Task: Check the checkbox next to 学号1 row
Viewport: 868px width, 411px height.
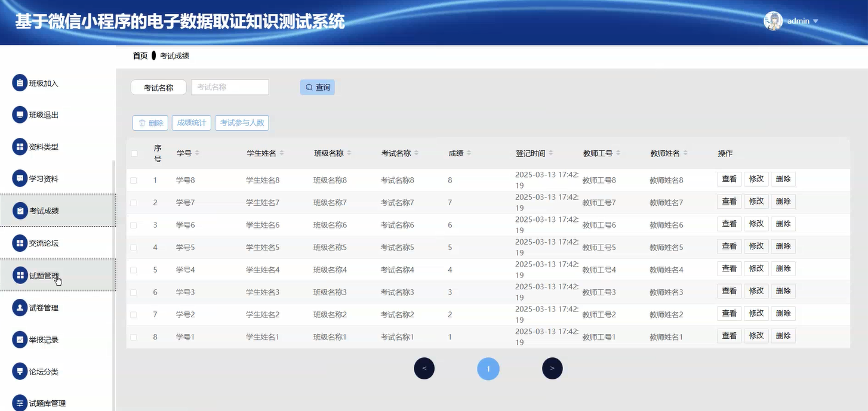Action: tap(134, 336)
